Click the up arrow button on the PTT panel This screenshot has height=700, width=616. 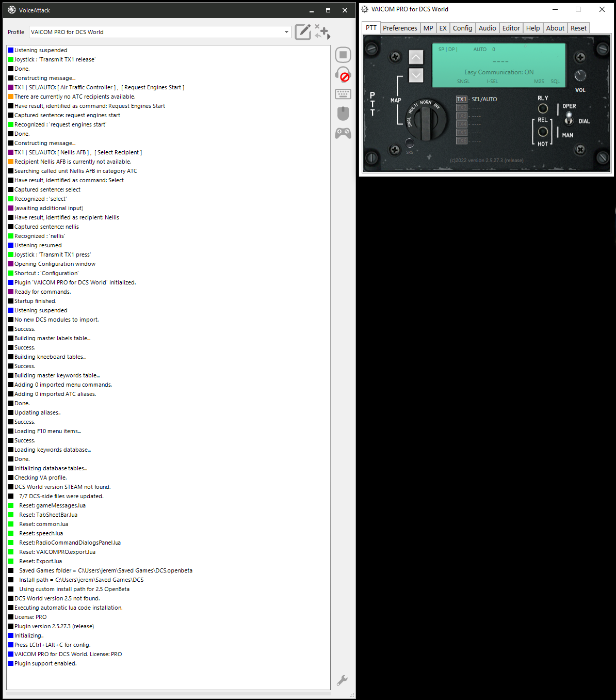tap(416, 57)
